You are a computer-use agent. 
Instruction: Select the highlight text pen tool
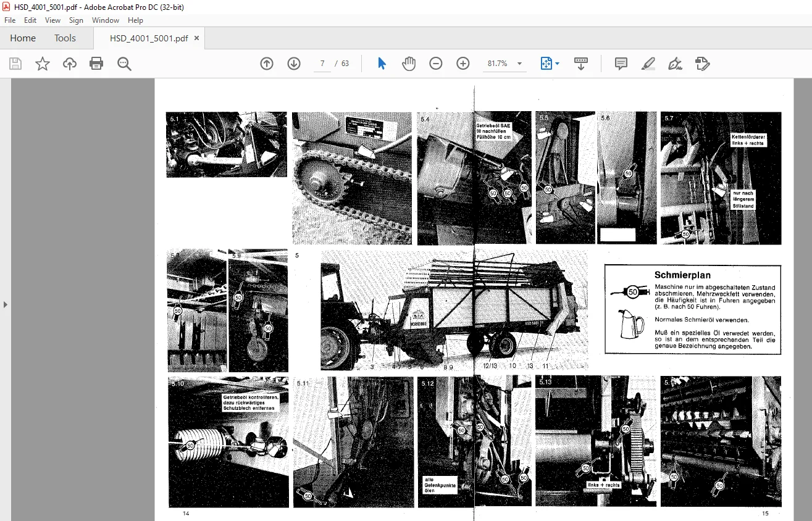coord(648,64)
